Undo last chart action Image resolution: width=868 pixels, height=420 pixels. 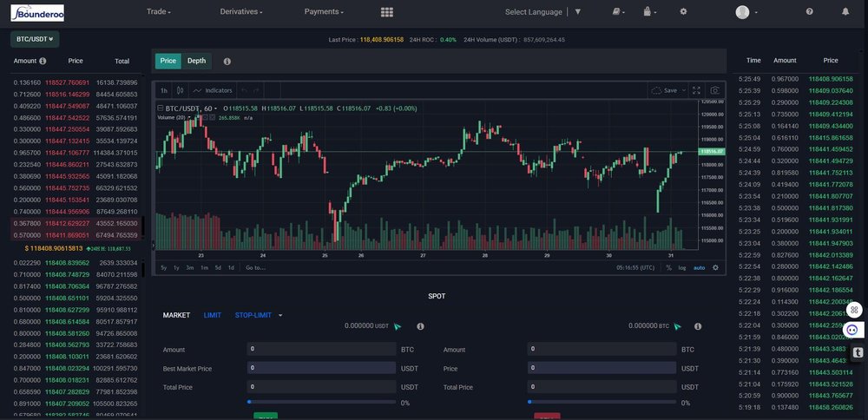[244, 90]
